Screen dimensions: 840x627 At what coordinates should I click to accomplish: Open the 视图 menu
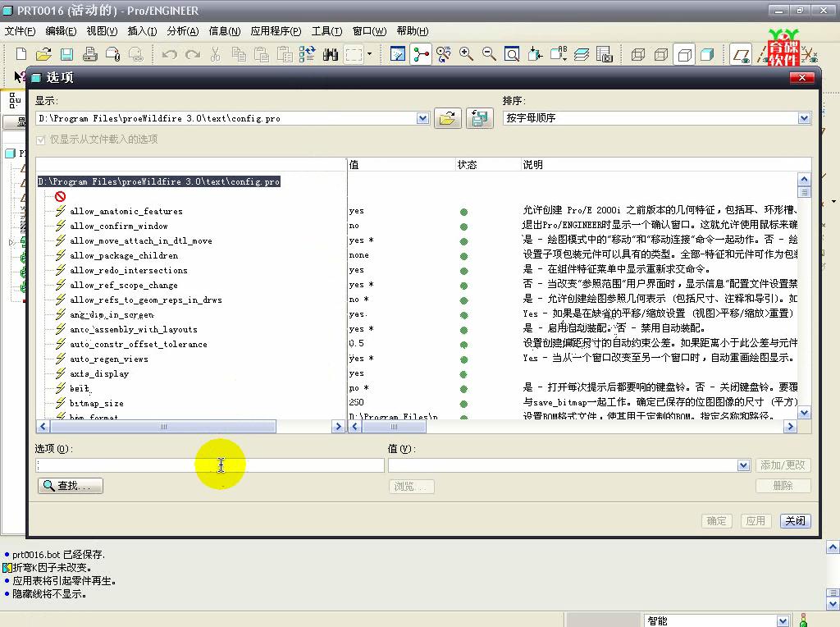click(x=102, y=31)
